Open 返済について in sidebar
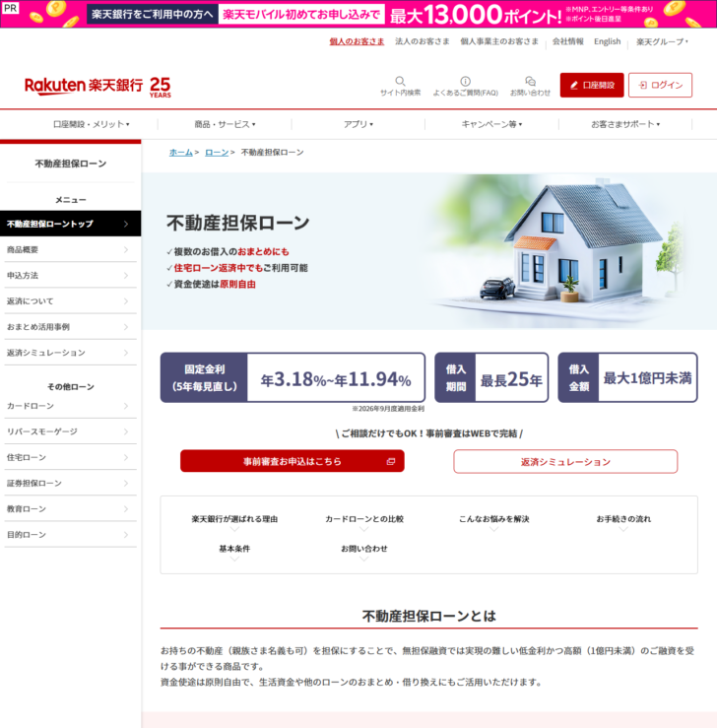This screenshot has height=728, width=717. click(x=71, y=301)
